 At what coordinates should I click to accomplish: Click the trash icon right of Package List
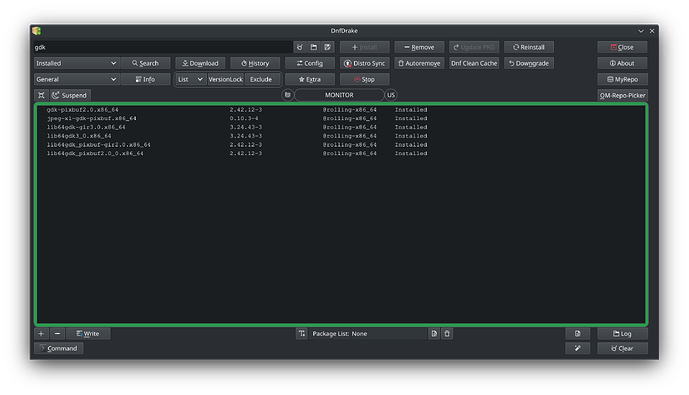pyautogui.click(x=447, y=334)
